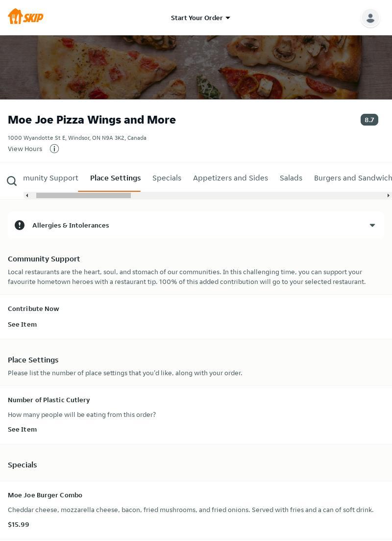The width and height of the screenshot is (392, 541).
Task: Click the info icon beside View Hours
Action: click(54, 149)
